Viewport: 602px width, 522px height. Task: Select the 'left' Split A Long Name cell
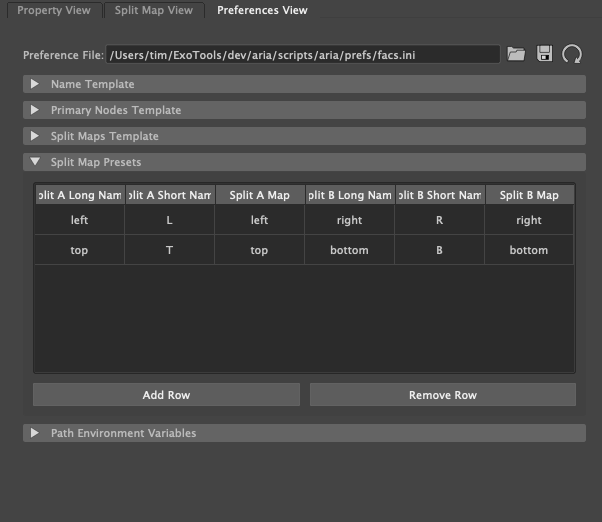(79, 220)
